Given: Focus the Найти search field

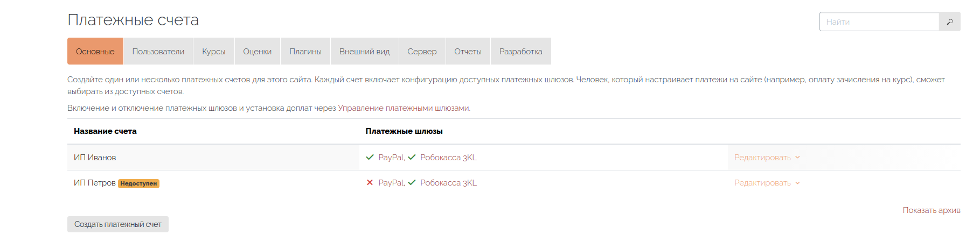Looking at the screenshot, I should click(x=879, y=22).
